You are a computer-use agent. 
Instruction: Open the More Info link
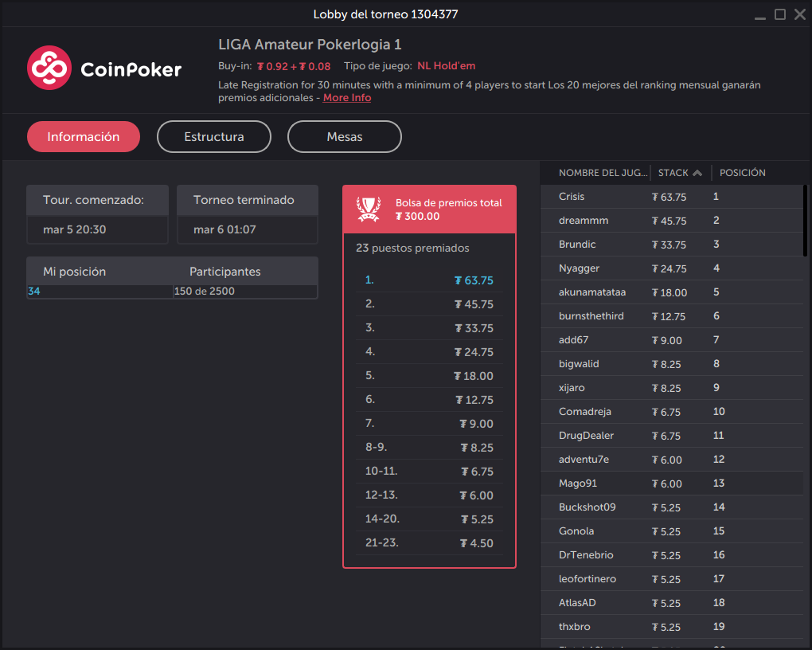(346, 97)
